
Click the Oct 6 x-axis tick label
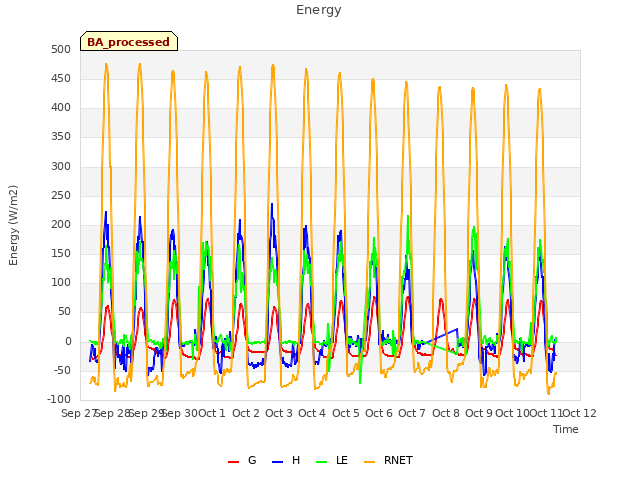coord(379,413)
